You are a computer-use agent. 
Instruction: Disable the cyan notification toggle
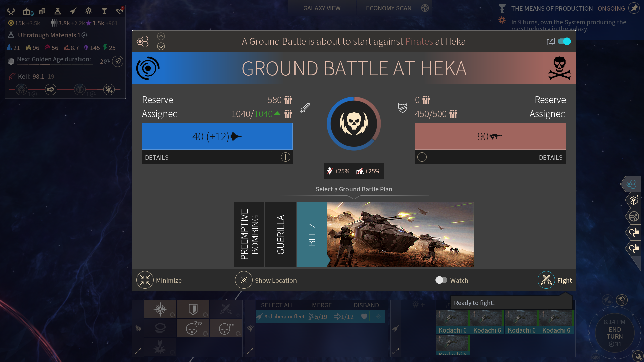pos(564,41)
